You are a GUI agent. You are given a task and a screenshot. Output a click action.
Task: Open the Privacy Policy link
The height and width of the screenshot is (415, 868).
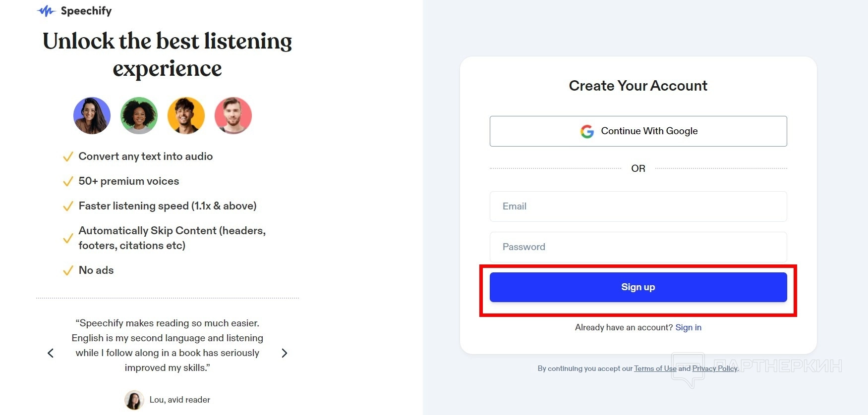714,368
